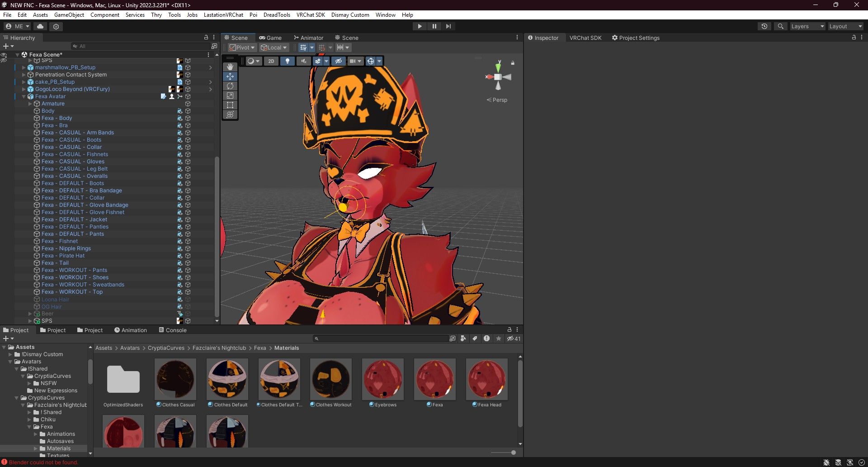Open the Project search-in-window icon
This screenshot has width=868, height=467.
(452, 338)
